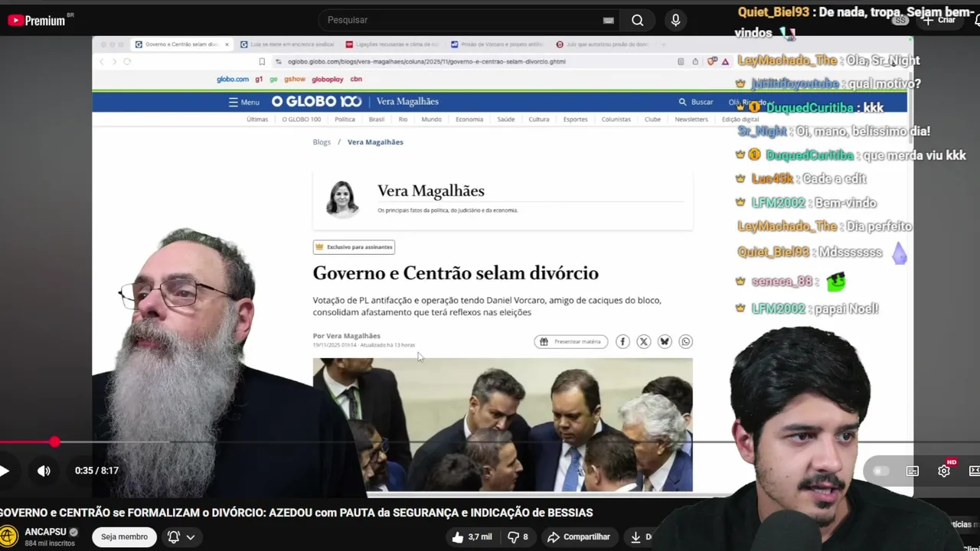Dislike the video with thumbs down
Image resolution: width=980 pixels, height=551 pixels.
pos(519,537)
